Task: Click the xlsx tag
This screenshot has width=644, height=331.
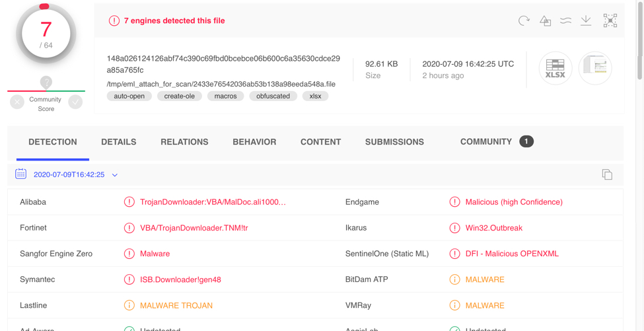Action: 316,96
